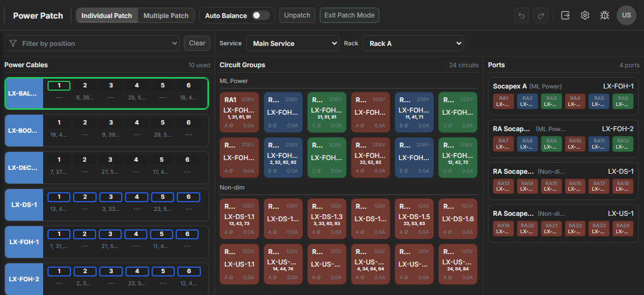Select the LX-FOH-2 power cable label

pyautogui.click(x=24, y=279)
